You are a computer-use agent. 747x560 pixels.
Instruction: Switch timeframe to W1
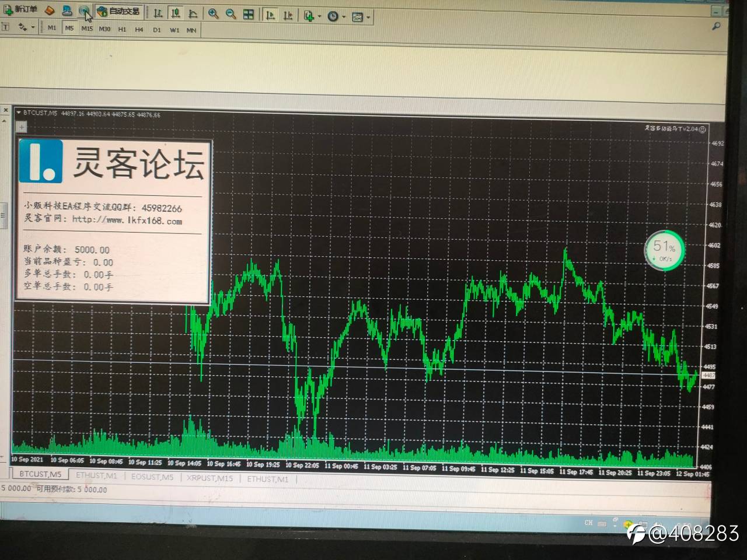click(174, 30)
